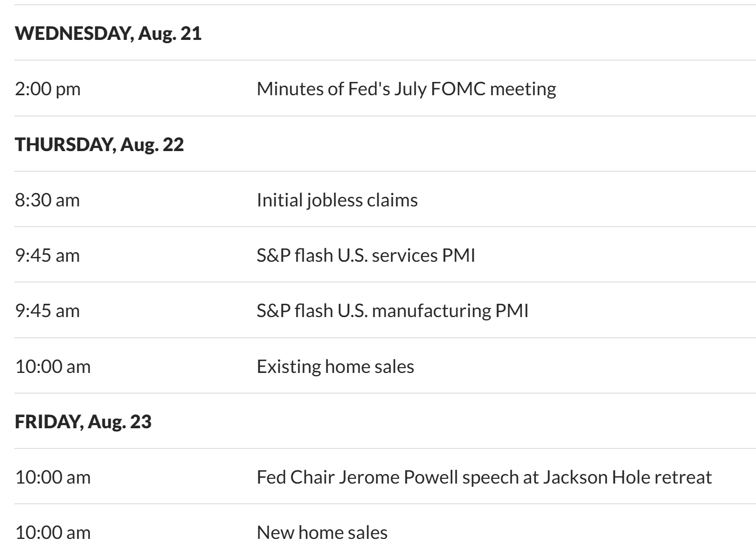
Task: Click Jackson Hole retreat text
Action: click(627, 477)
